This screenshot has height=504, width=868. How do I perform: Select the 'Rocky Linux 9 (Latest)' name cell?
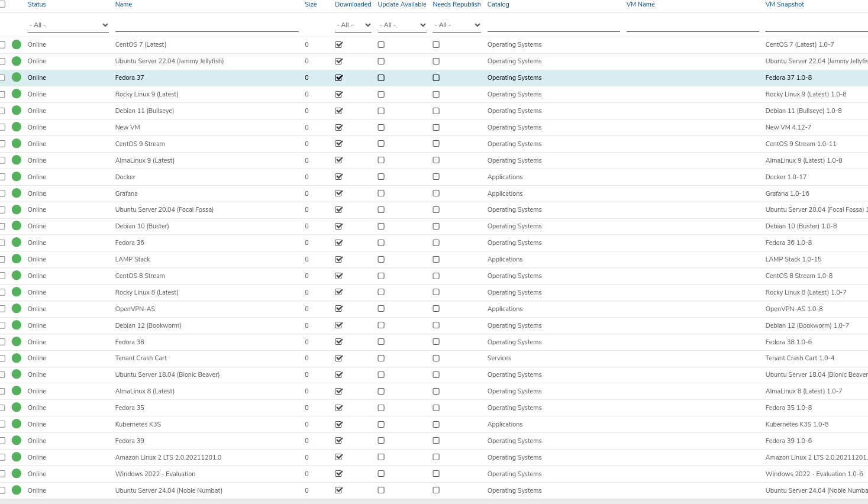[x=147, y=94]
